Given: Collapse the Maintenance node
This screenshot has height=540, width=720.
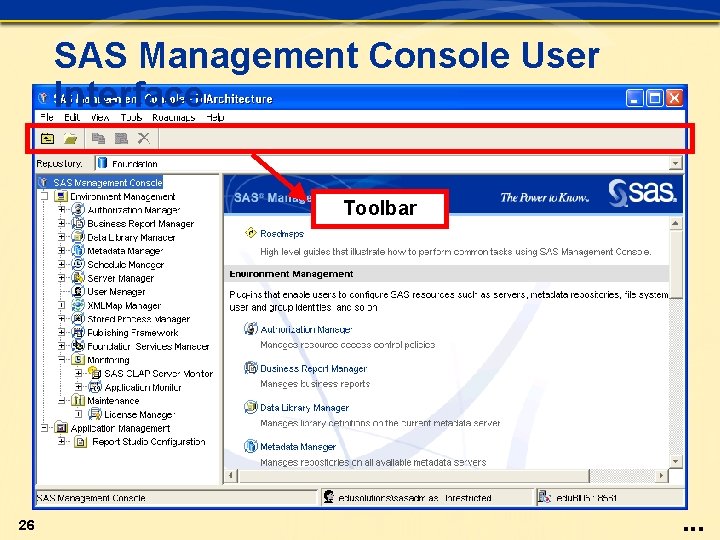Looking at the screenshot, I should [x=62, y=400].
